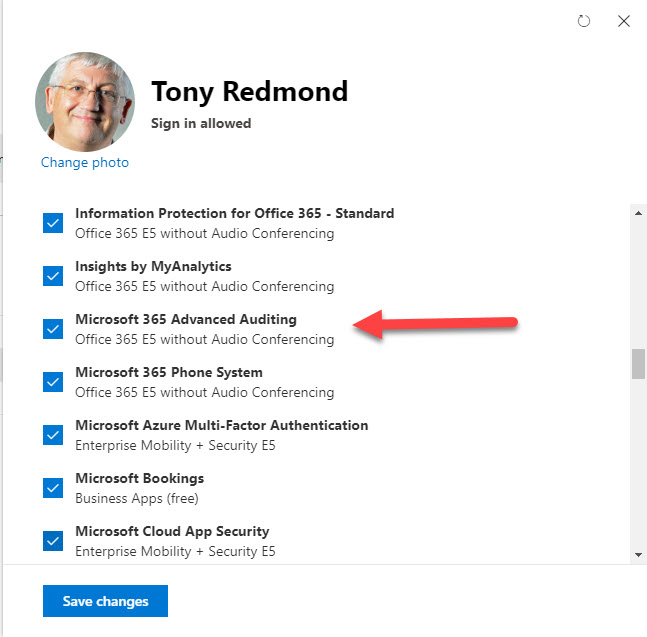Click the Save changes button
647x637 pixels.
[105, 601]
